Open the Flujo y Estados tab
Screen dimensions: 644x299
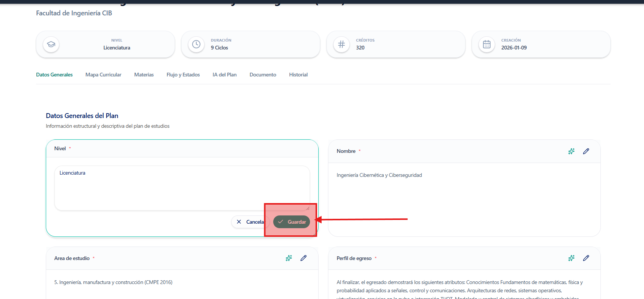(183, 75)
